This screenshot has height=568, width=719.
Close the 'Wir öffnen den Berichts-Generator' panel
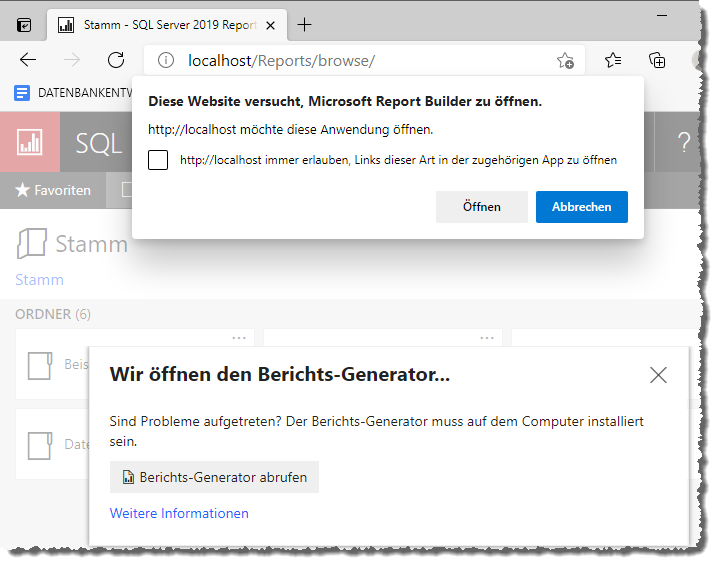(x=658, y=375)
